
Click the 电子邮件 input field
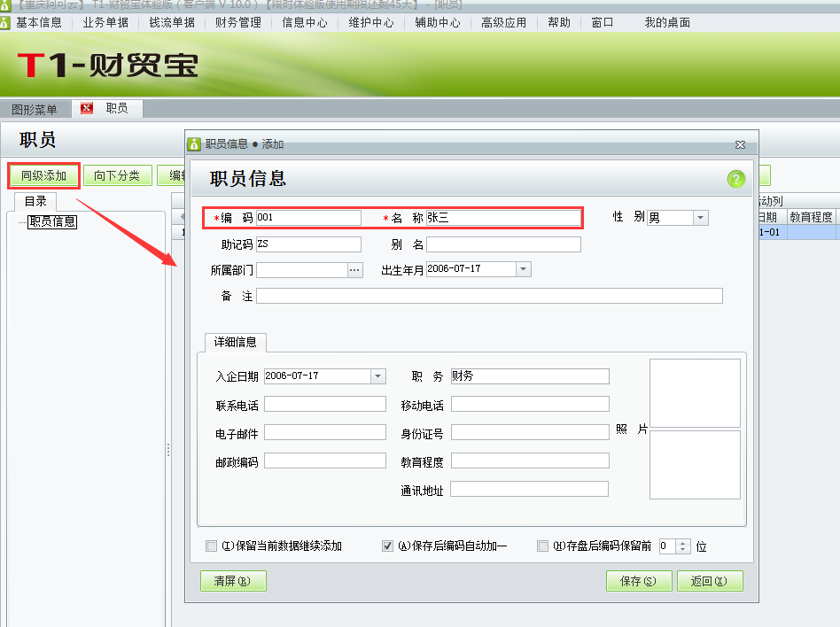coord(325,432)
